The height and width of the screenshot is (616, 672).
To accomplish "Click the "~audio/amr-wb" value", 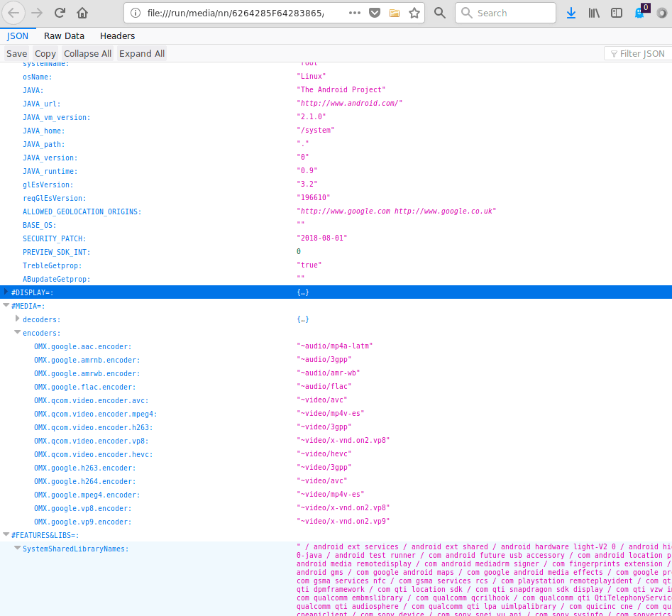I will 329,373.
